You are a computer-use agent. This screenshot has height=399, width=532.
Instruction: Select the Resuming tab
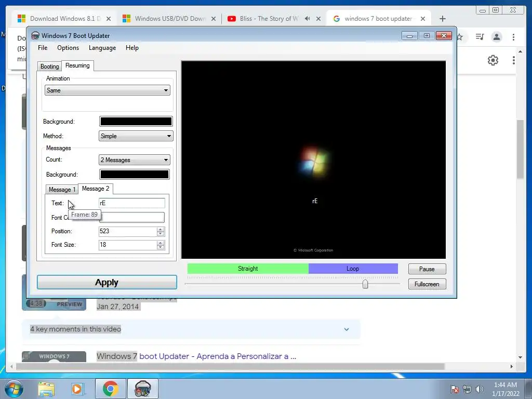[x=77, y=65]
